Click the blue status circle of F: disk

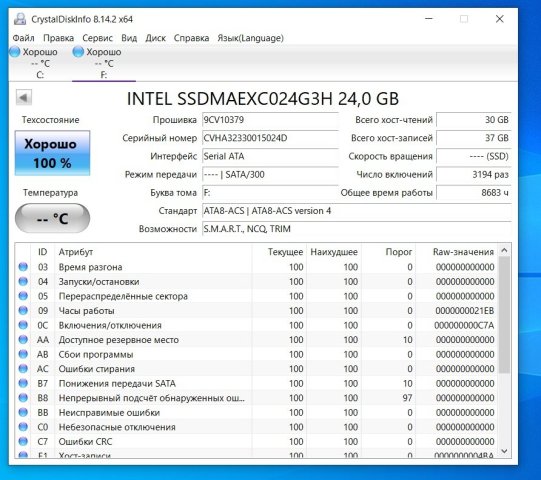tap(78, 52)
